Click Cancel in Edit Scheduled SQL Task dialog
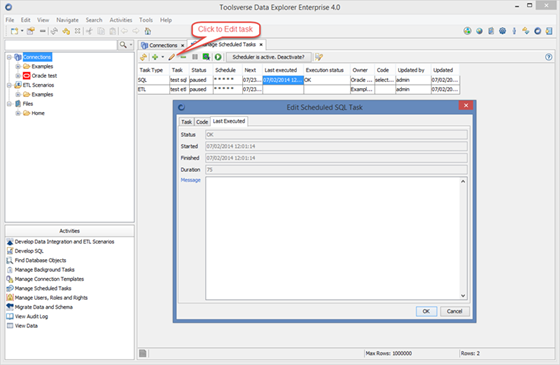The image size is (560, 365). tap(454, 311)
